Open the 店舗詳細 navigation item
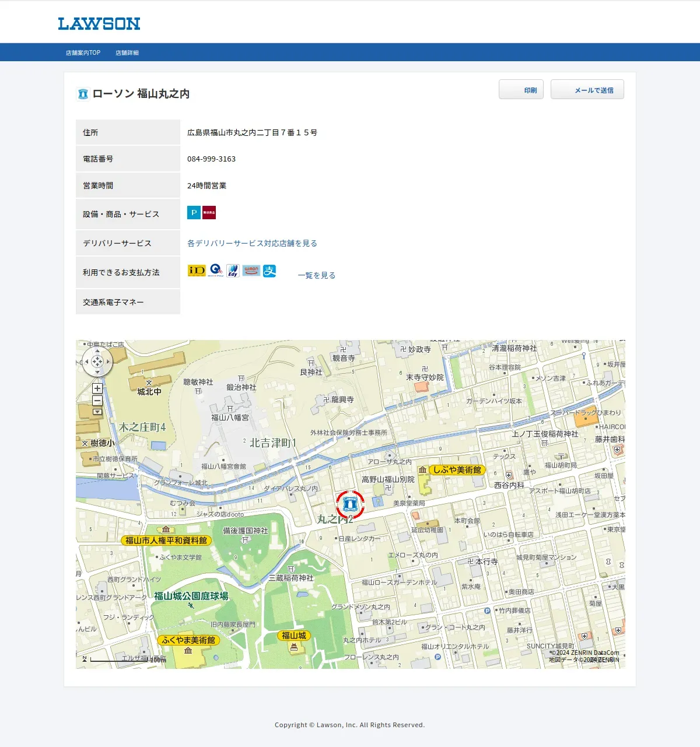 coord(127,52)
